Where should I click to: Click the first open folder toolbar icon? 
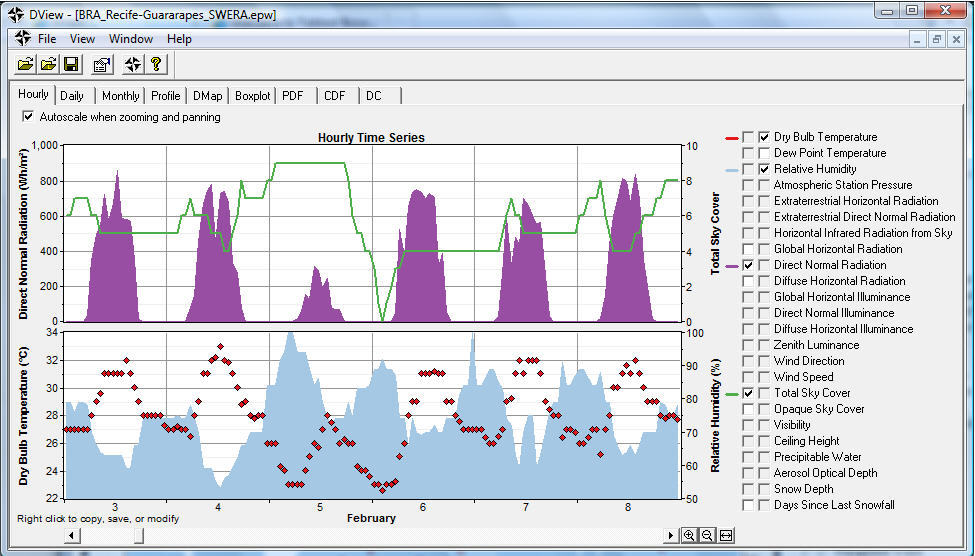point(25,64)
